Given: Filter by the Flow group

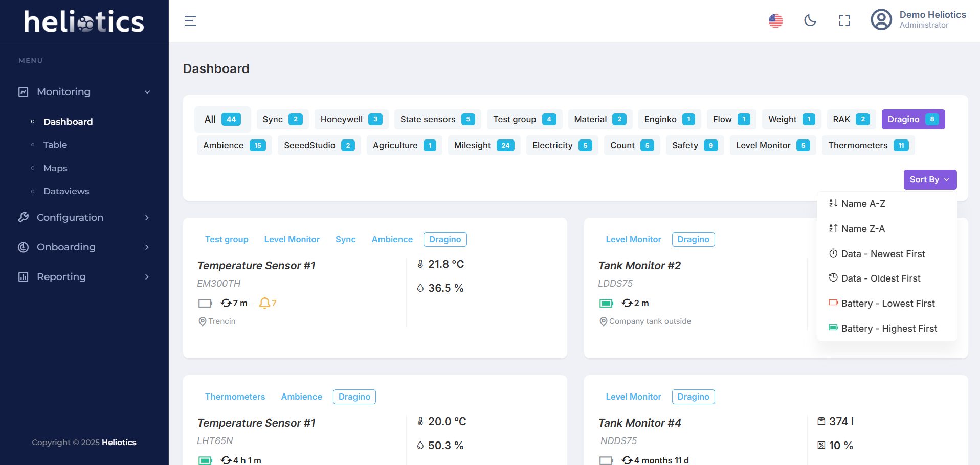Looking at the screenshot, I should [731, 119].
